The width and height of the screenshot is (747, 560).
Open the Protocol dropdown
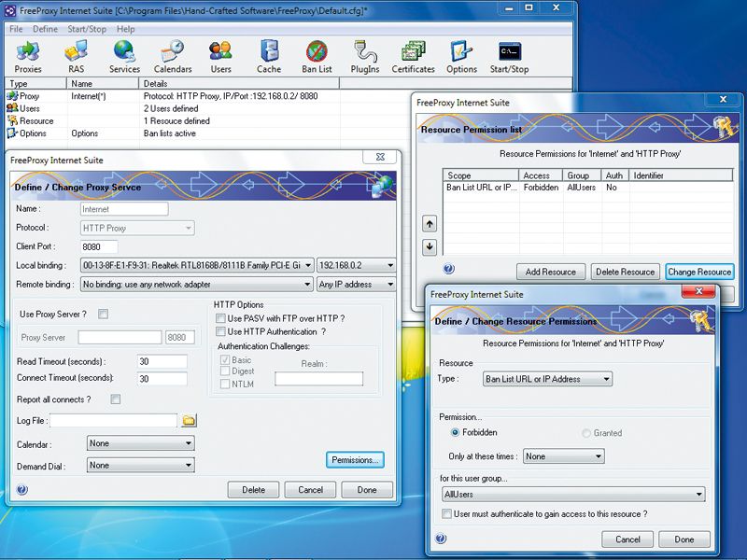137,228
